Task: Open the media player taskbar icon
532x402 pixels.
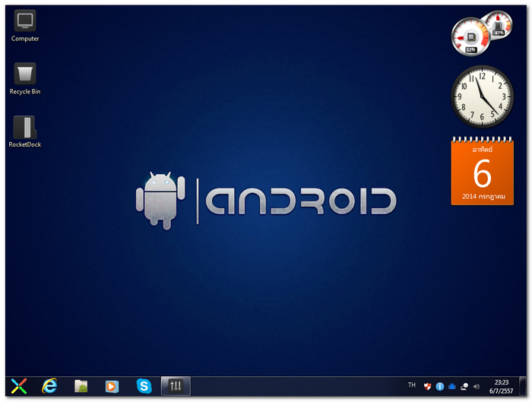Action: (x=112, y=386)
